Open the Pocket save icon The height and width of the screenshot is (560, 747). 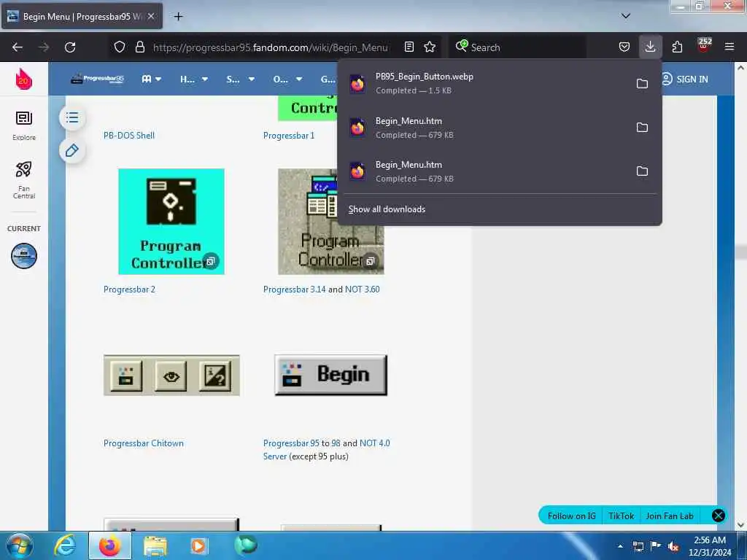point(624,47)
